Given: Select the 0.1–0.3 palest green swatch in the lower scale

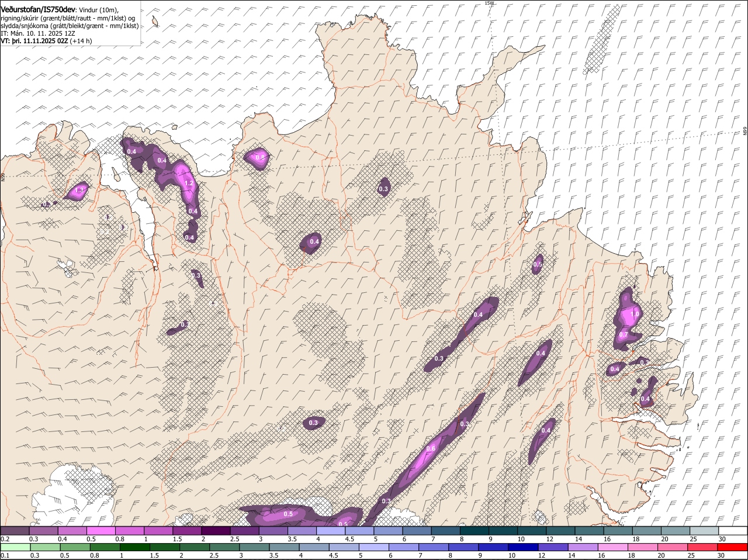Looking at the screenshot, I should point(15,547).
